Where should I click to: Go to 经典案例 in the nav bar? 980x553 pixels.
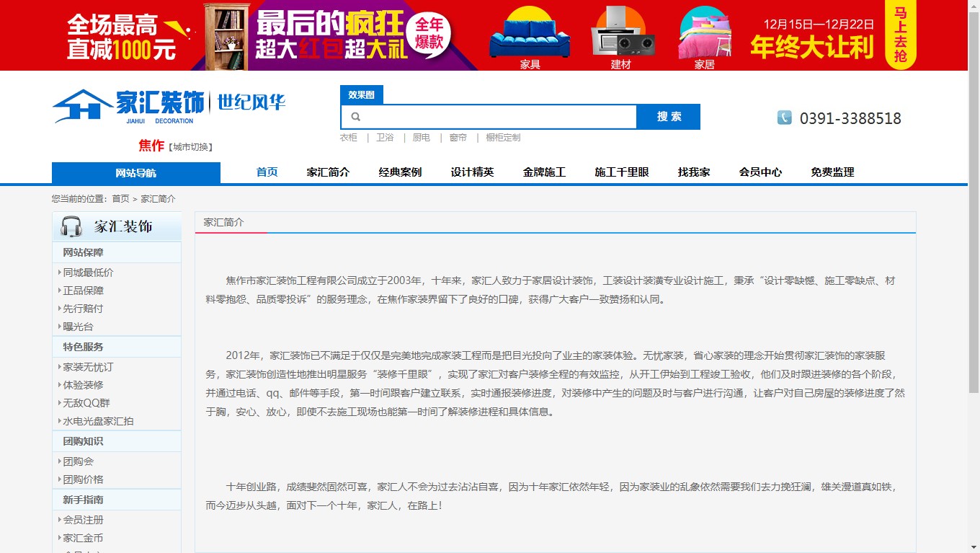coord(400,172)
